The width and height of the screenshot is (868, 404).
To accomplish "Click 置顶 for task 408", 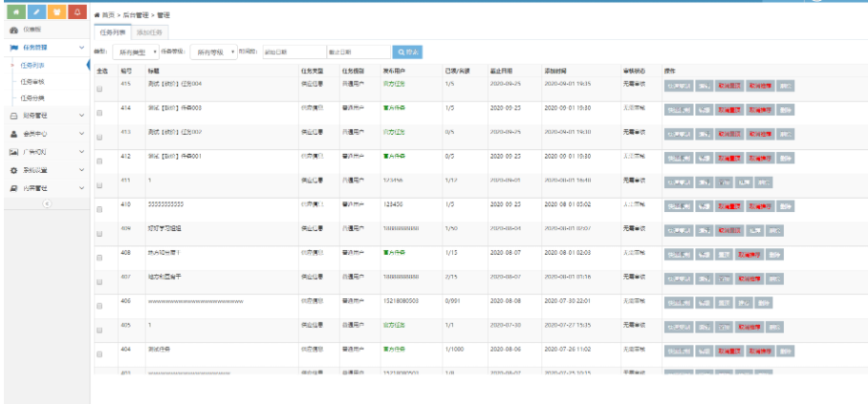I will point(724,255).
